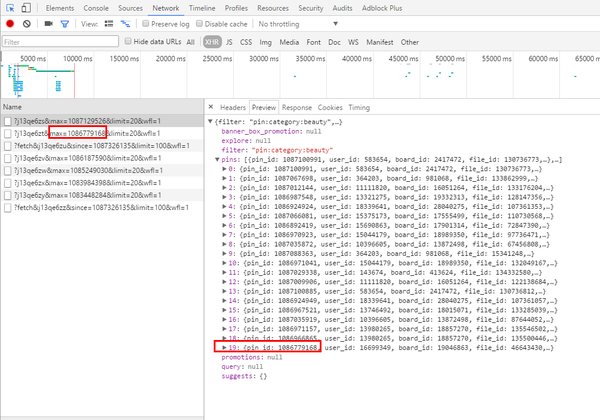Filter requests by WS
600x420 pixels.
(353, 42)
